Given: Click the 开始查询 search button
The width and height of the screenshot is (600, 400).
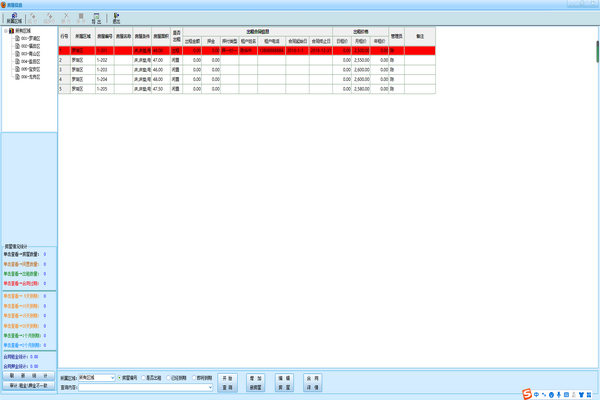Looking at the screenshot, I should [227, 382].
